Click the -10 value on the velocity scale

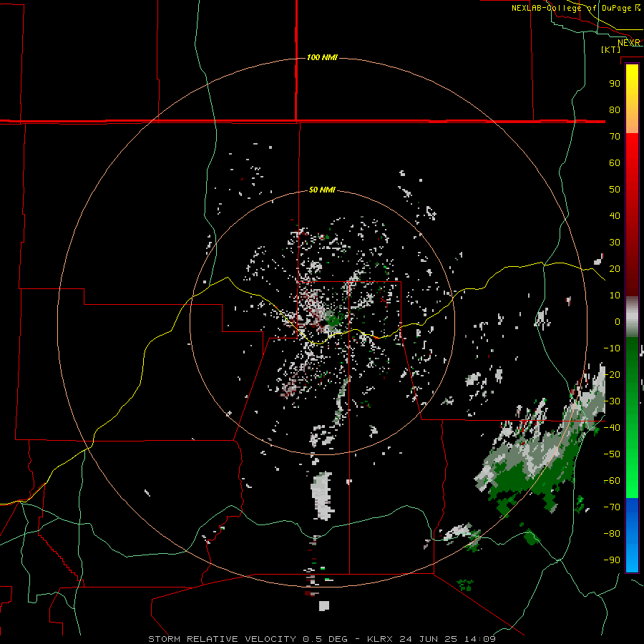(612, 348)
